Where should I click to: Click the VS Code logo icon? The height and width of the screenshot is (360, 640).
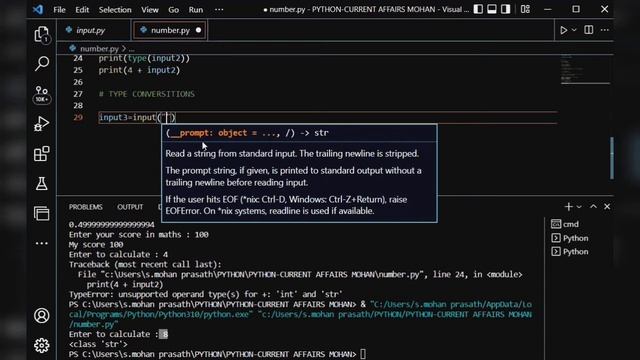point(38,9)
